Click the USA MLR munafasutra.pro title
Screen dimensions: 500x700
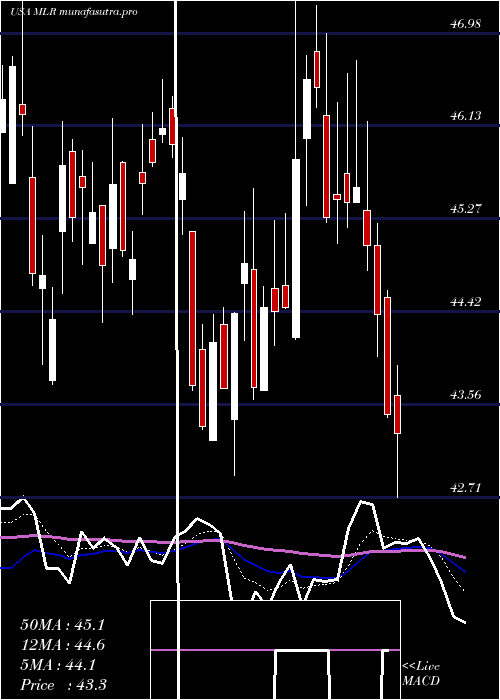coord(74,12)
